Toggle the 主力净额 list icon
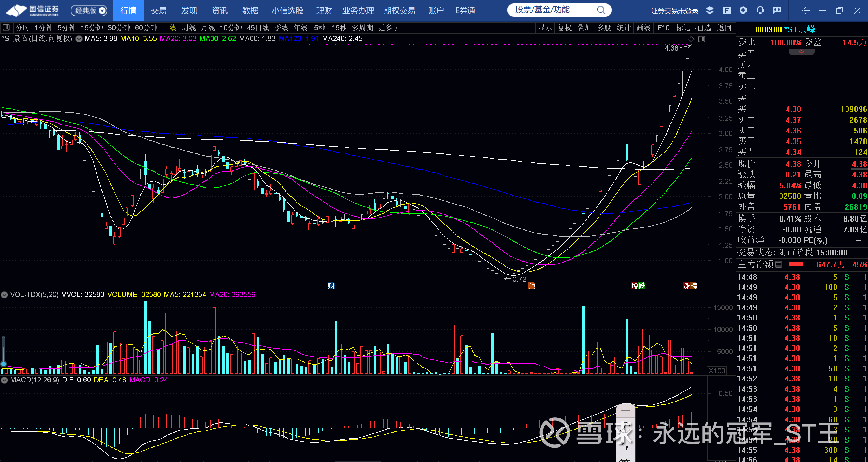The image size is (868, 462). pos(778,264)
